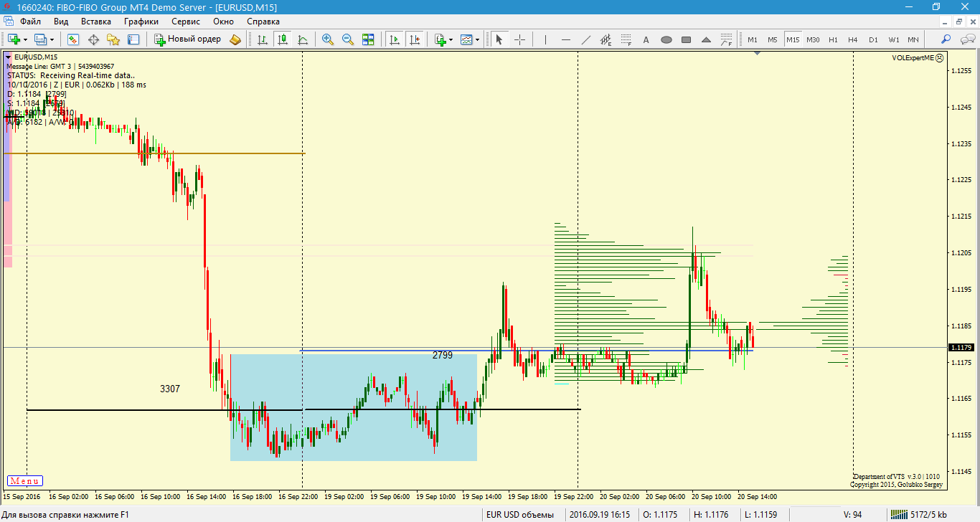Toggle Line Chart display mode
The width and height of the screenshot is (980, 522).
pos(303,39)
